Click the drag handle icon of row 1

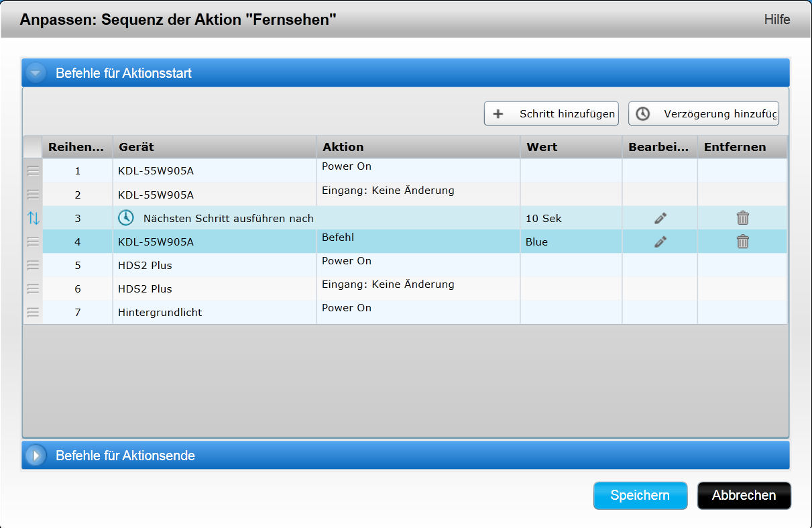click(33, 171)
